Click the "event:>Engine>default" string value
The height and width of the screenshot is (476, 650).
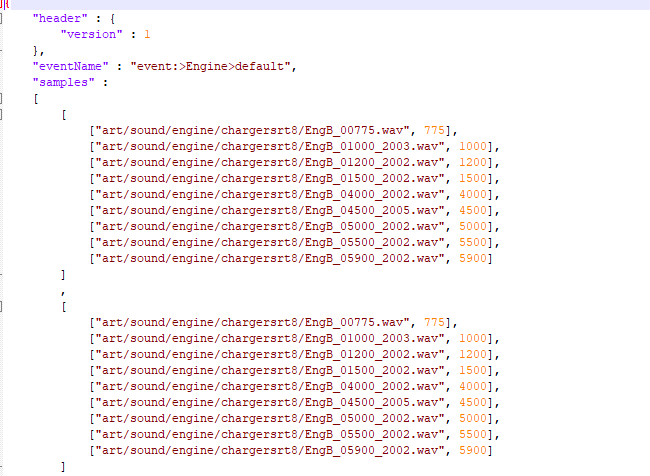coord(211,66)
